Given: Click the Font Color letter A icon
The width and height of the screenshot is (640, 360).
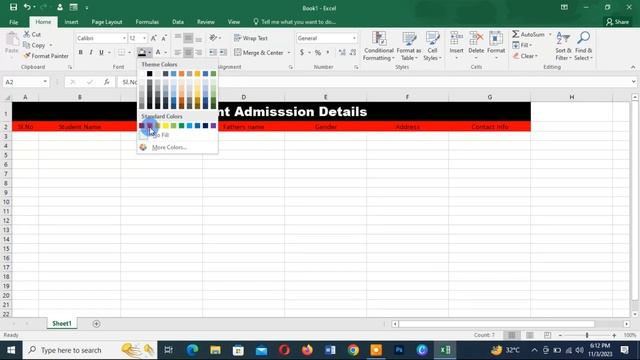Looking at the screenshot, I should (158, 52).
